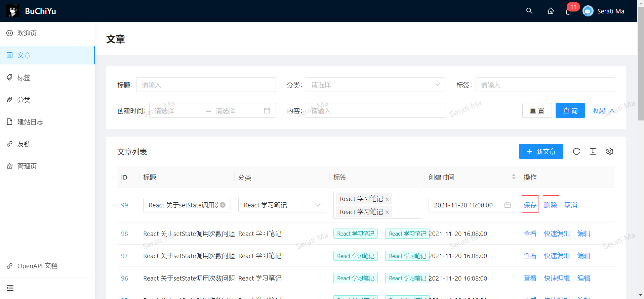Click the 标题 column header

point(150,177)
